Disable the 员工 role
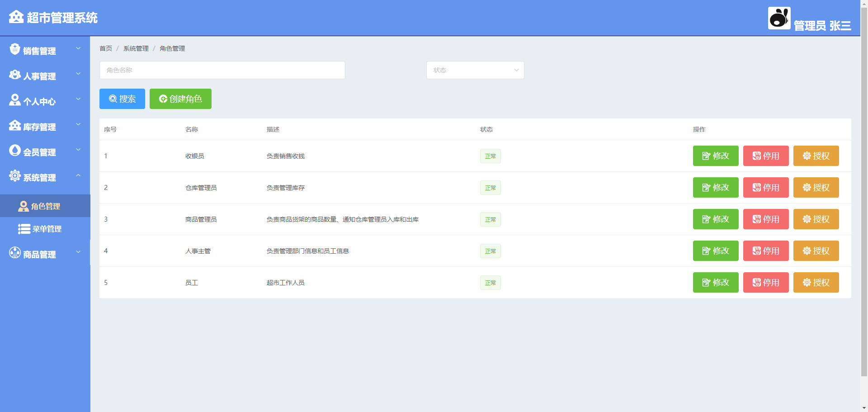Screen dimensions: 868x412 click(766, 282)
